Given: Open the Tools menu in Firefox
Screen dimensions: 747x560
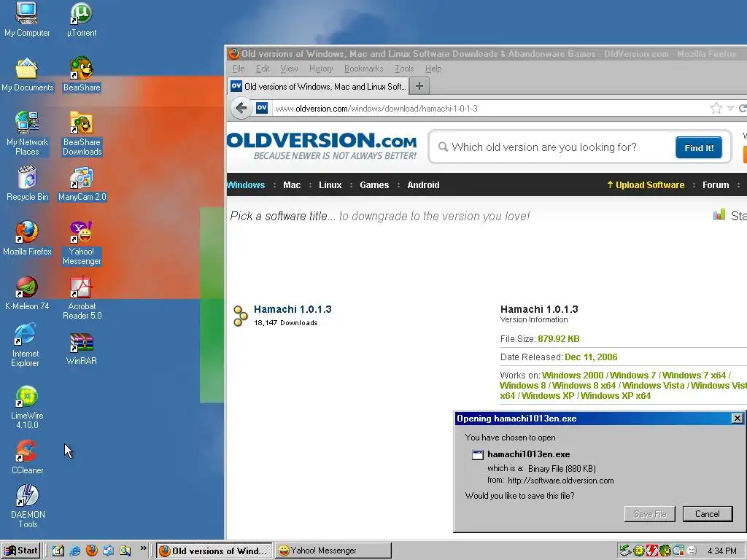Looking at the screenshot, I should 404,69.
